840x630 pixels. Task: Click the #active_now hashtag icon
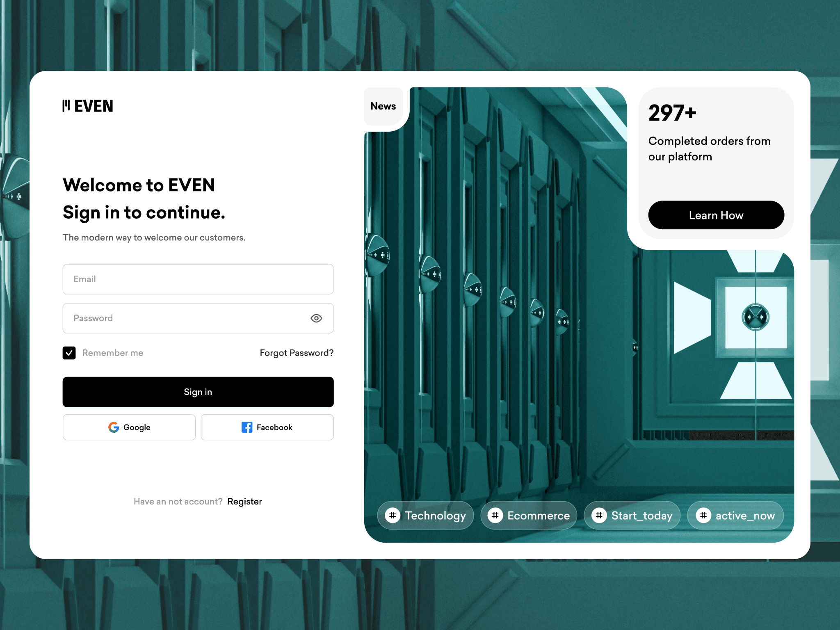pyautogui.click(x=703, y=516)
